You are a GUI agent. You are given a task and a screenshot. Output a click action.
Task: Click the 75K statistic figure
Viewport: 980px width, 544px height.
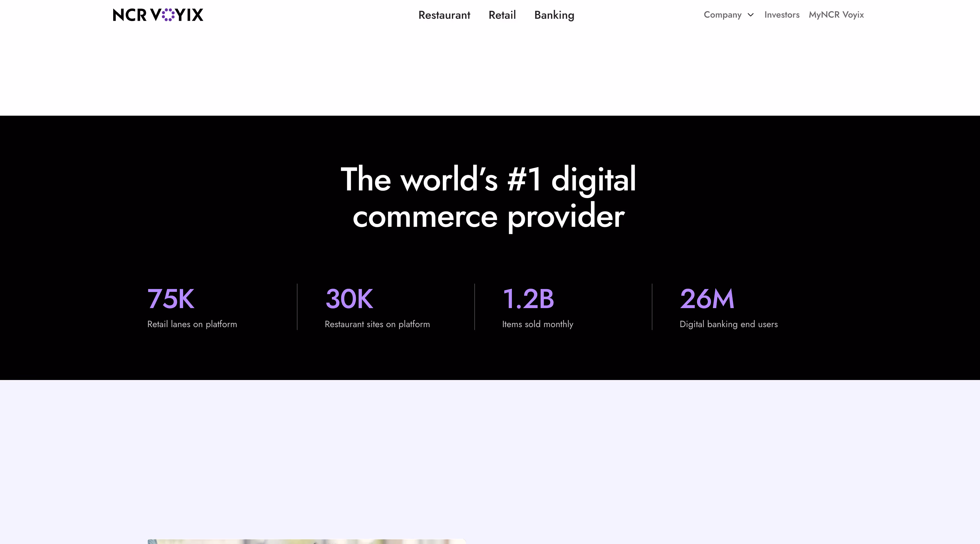[171, 299]
